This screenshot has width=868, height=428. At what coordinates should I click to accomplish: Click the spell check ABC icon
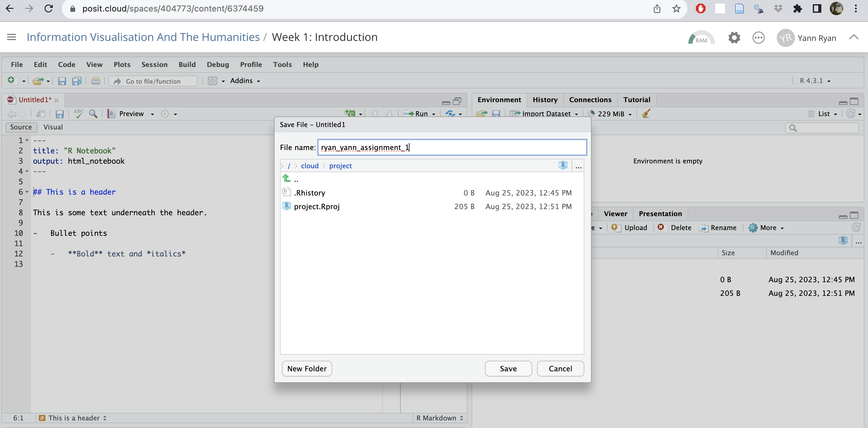point(78,114)
